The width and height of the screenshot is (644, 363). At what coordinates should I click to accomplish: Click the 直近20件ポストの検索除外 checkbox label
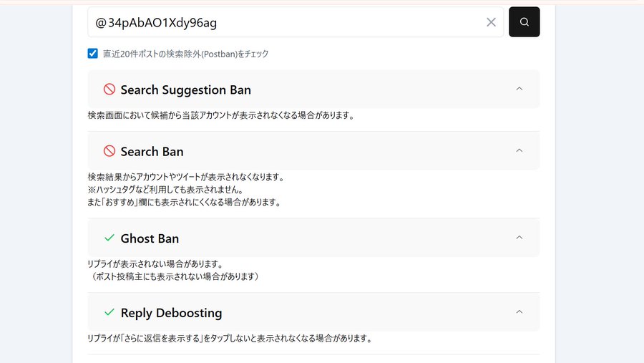[185, 54]
